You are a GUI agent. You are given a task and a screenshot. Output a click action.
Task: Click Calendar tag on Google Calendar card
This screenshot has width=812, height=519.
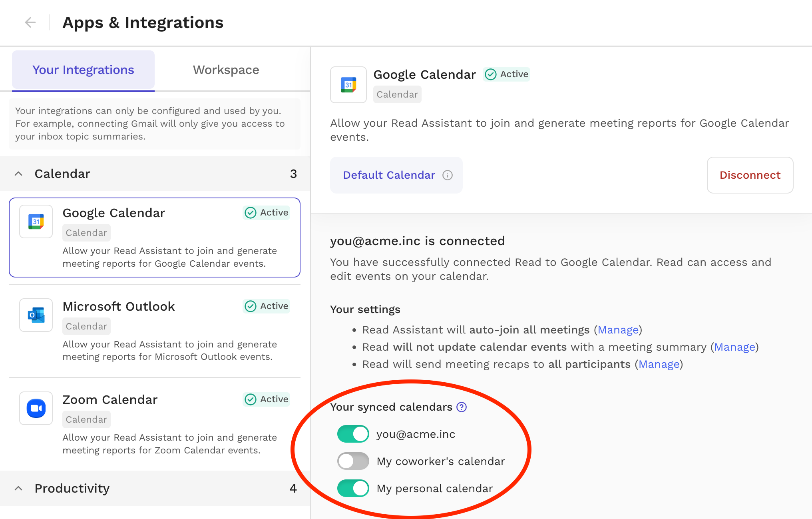[86, 233]
